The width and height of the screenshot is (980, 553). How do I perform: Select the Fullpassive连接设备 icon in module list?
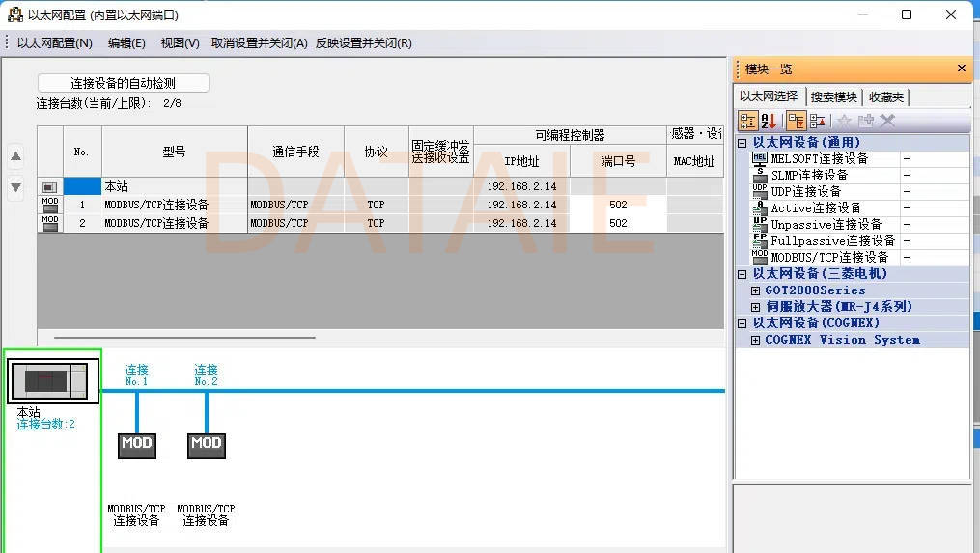[759, 240]
